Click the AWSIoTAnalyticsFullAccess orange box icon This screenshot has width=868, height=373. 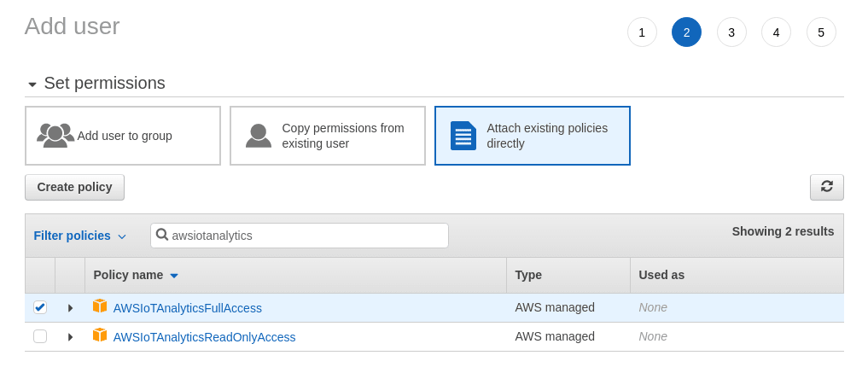[x=100, y=306]
